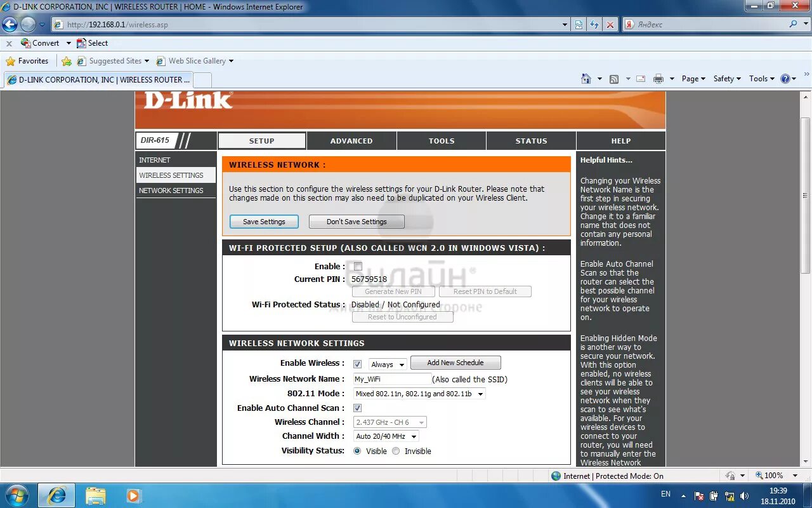Screen dimensions: 812x508
Task: Click the power plug tray icon
Action: [714, 496]
